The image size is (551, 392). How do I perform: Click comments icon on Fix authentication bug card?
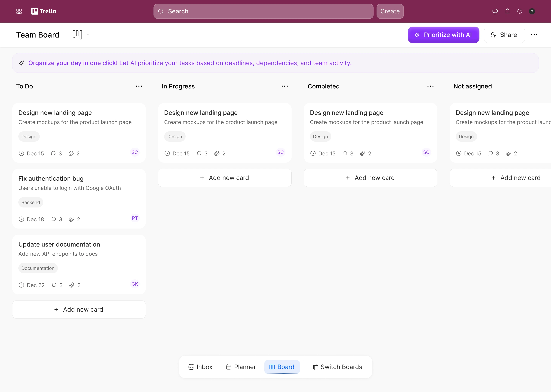pyautogui.click(x=54, y=219)
